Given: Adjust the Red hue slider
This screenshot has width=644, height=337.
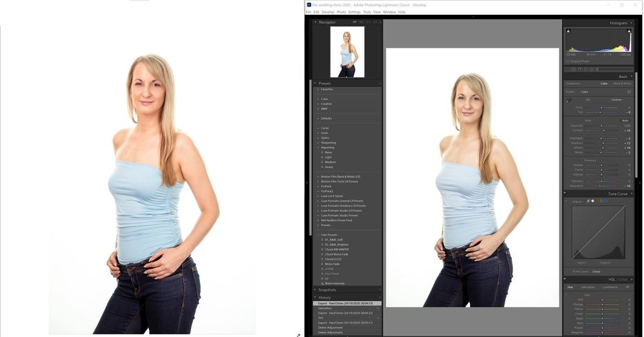Looking at the screenshot, I should pos(602,300).
